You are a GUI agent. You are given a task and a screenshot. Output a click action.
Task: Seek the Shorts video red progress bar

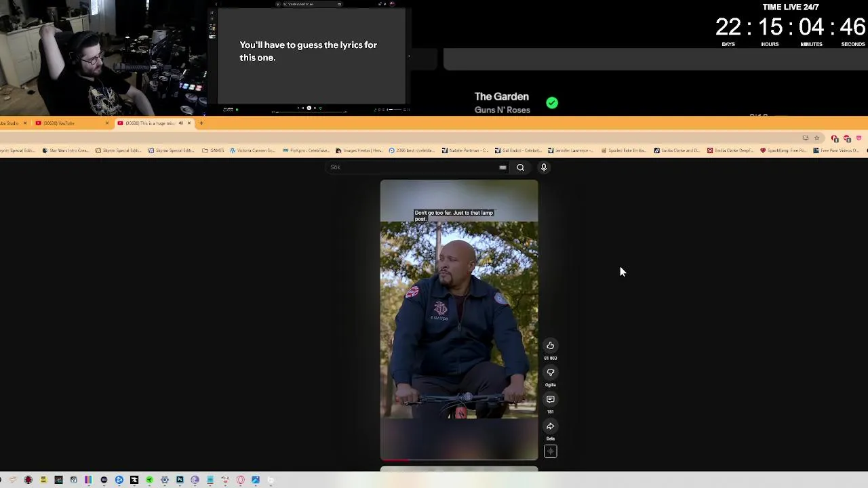coord(459,460)
